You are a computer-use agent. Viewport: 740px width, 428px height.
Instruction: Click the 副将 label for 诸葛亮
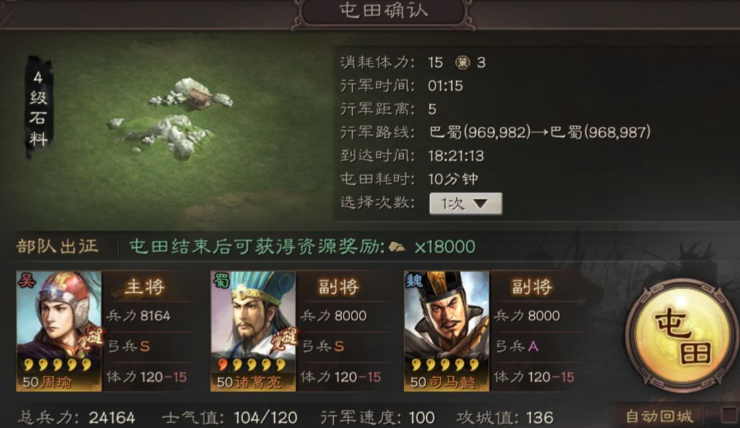click(338, 286)
